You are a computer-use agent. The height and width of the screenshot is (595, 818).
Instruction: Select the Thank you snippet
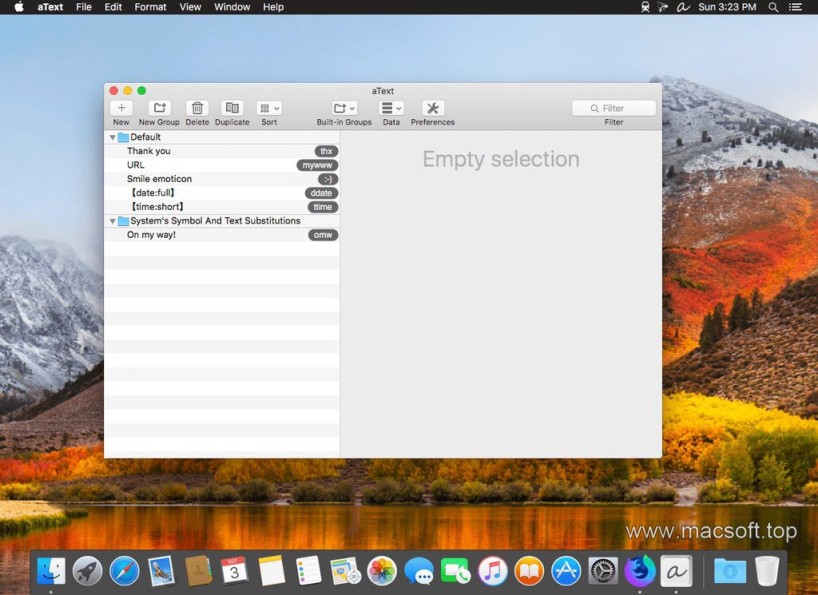[x=149, y=151]
